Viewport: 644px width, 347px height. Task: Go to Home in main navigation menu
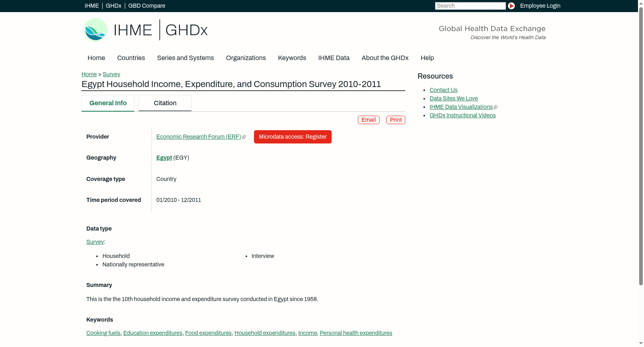click(x=96, y=58)
